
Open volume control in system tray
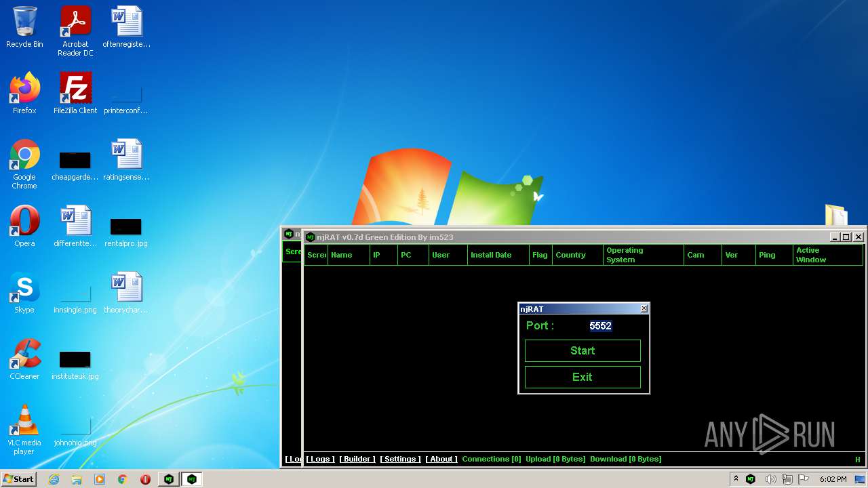(770, 479)
